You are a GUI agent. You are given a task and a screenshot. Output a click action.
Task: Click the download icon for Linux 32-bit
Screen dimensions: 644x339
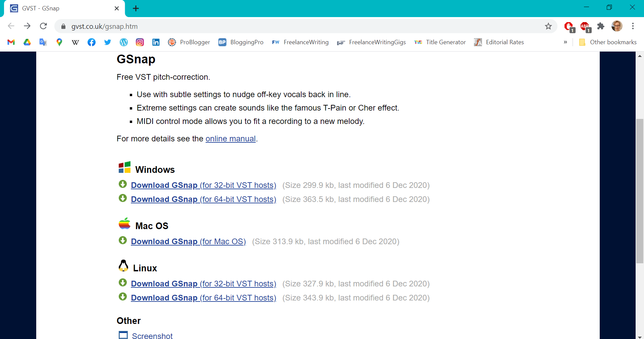click(123, 283)
